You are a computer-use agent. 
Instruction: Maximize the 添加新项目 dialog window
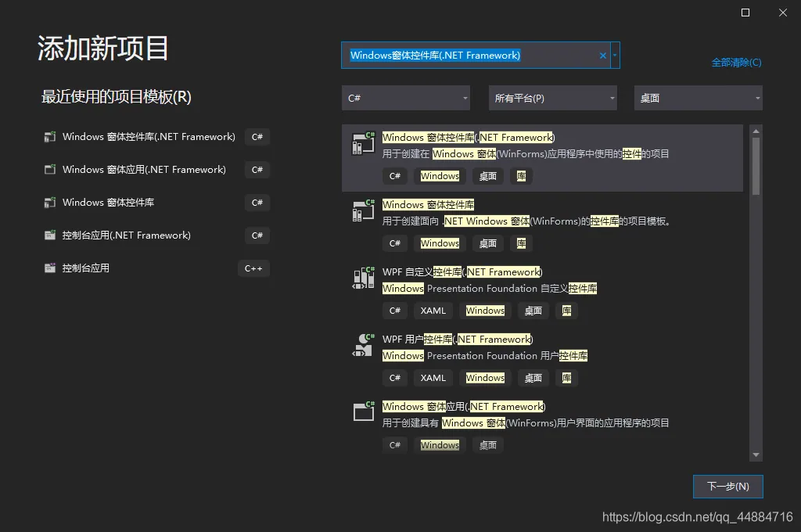pyautogui.click(x=745, y=13)
